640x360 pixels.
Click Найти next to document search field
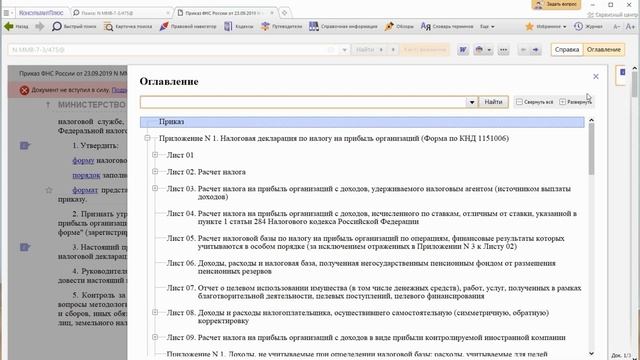(365, 50)
